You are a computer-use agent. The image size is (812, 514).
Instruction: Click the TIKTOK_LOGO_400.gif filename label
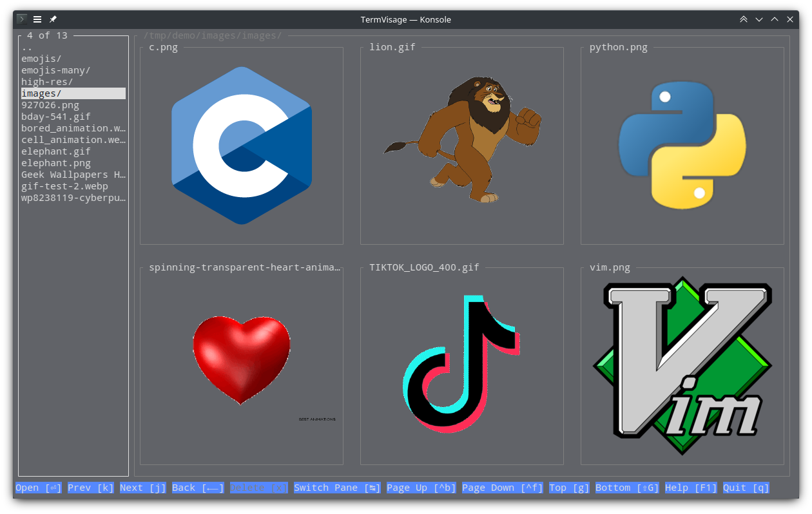(x=424, y=267)
